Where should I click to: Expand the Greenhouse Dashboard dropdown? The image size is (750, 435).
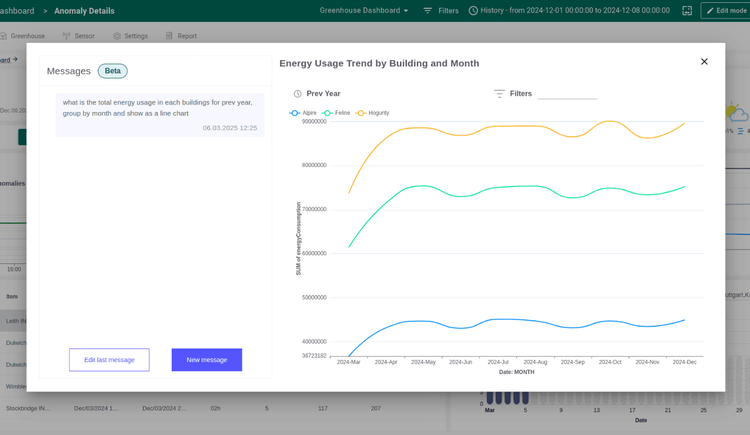tap(364, 11)
